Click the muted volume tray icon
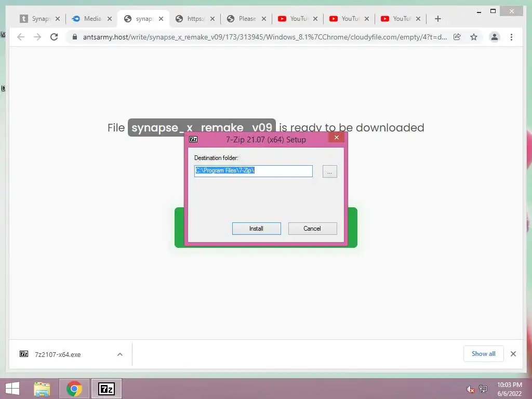The height and width of the screenshot is (399, 532). pos(470,390)
